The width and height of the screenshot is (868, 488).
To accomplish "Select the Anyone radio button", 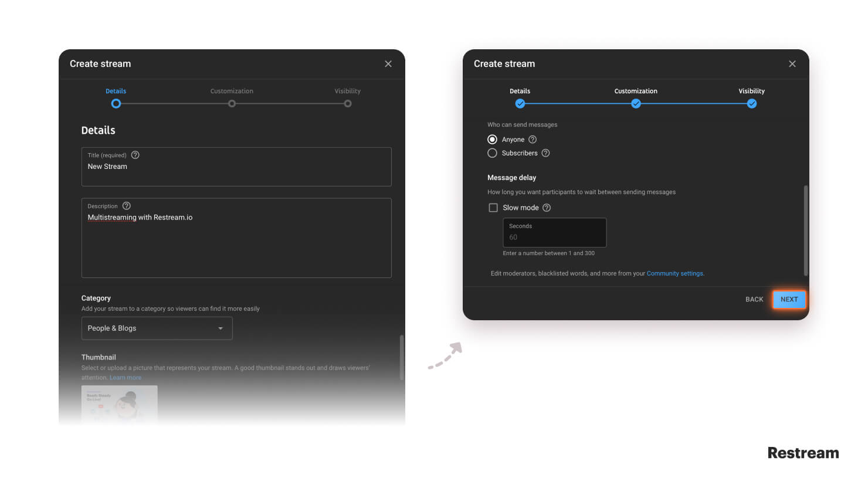I will (493, 140).
